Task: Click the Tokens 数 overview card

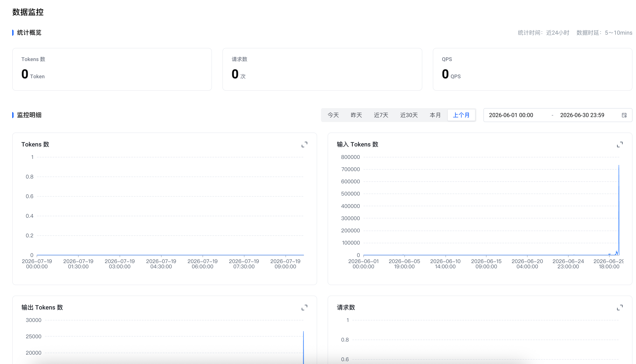Action: [112, 69]
